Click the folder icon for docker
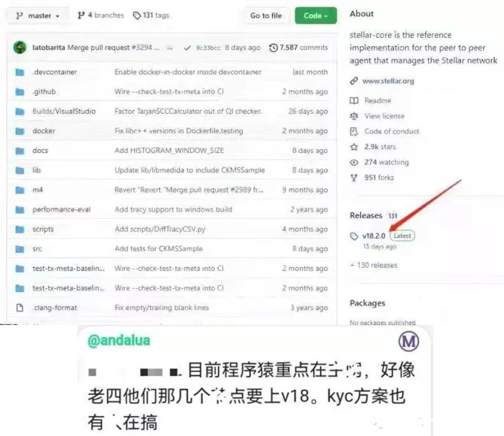504x436 pixels. [20, 131]
